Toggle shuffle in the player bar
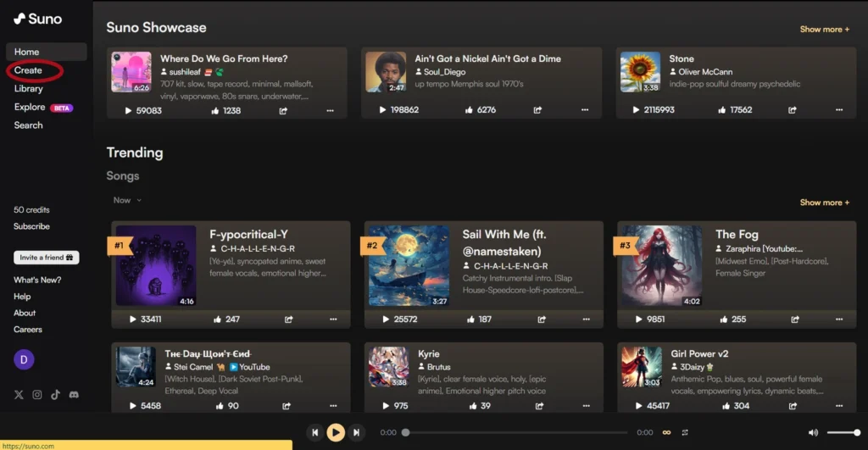Viewport: 868px width, 450px height. (x=685, y=433)
